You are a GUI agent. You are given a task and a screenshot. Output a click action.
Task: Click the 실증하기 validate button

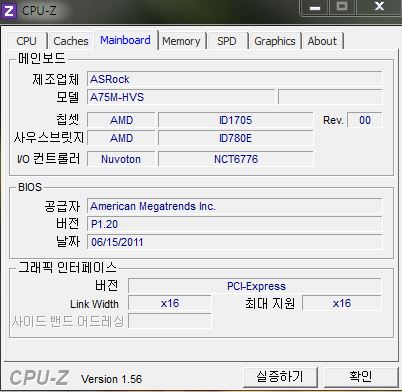click(280, 377)
